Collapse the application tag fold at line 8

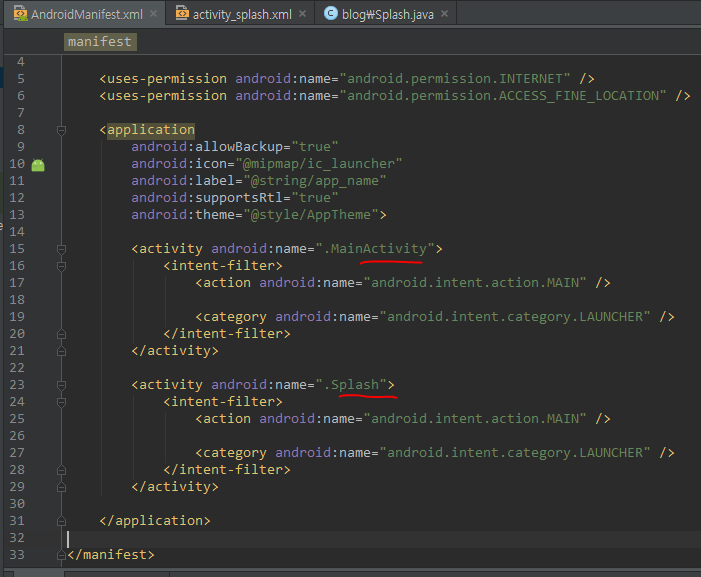coord(62,130)
